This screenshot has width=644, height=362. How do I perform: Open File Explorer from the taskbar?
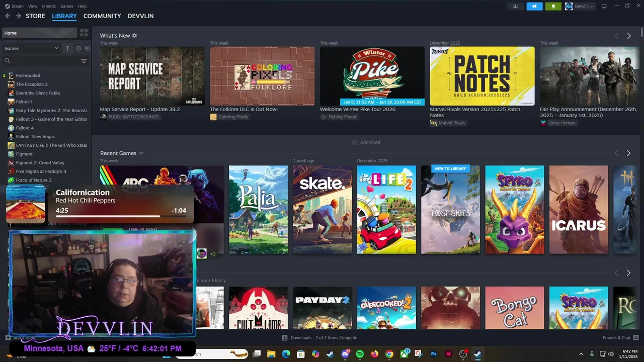tap(271, 354)
